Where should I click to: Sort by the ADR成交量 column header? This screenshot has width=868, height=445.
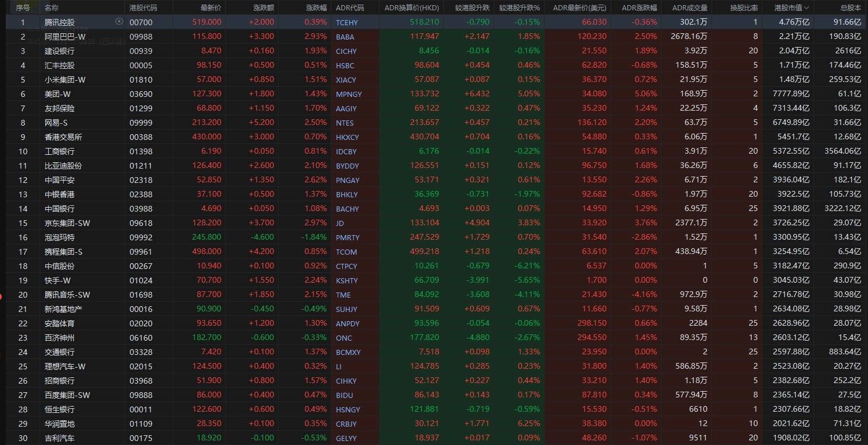tap(690, 8)
